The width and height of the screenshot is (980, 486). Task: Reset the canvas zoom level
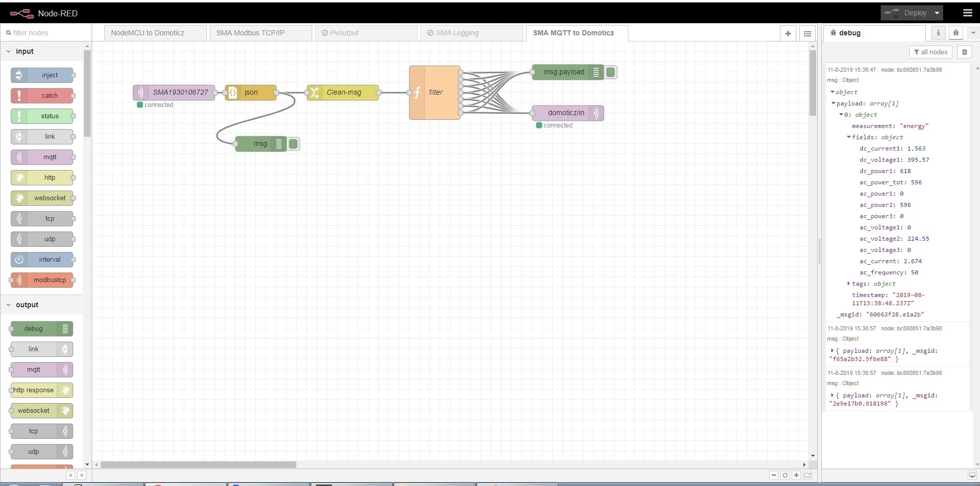pyautogui.click(x=785, y=475)
